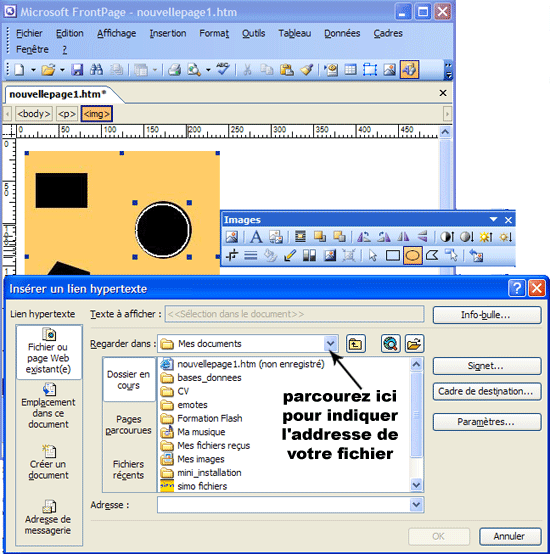550x554 pixels.
Task: Run the ABC spelling check icon
Action: point(223,69)
